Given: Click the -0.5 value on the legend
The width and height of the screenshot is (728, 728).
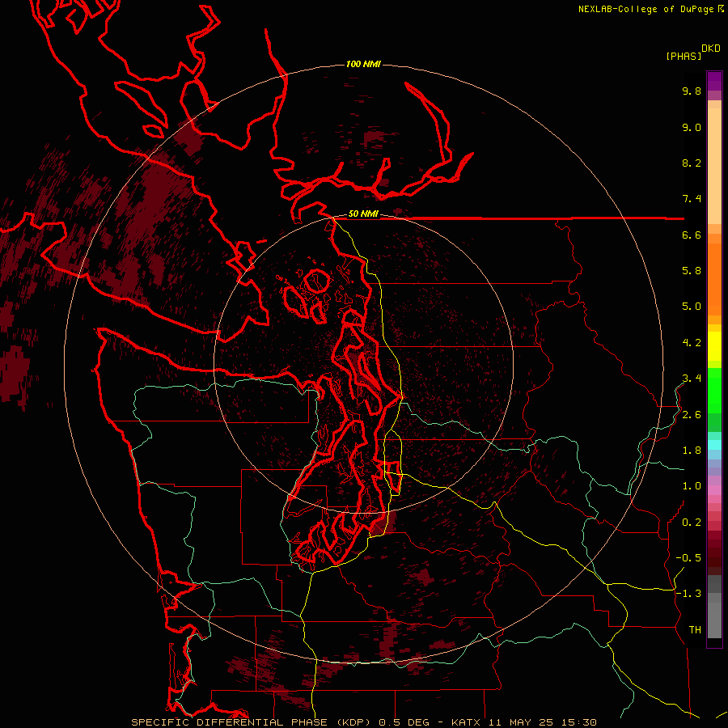Looking at the screenshot, I should point(688,558).
